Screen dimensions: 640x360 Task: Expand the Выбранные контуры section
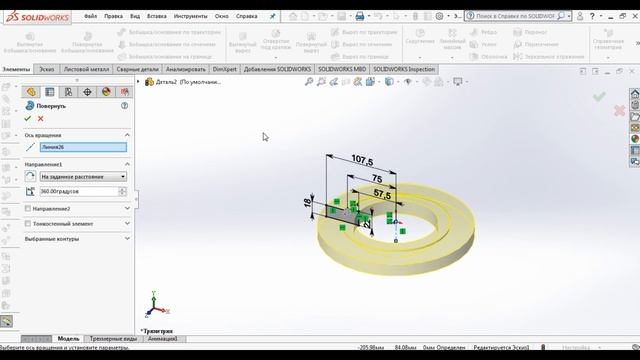(x=127, y=239)
